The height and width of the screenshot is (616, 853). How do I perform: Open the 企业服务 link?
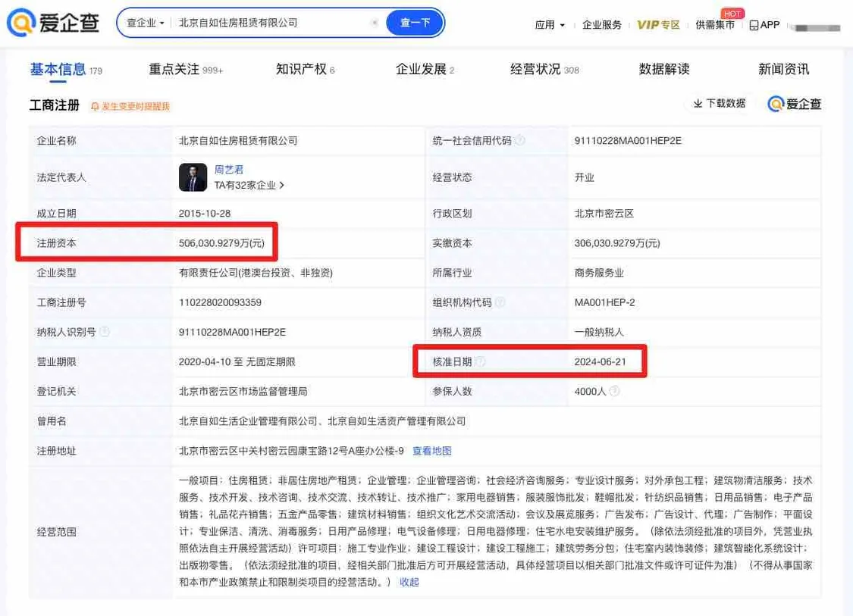point(602,25)
